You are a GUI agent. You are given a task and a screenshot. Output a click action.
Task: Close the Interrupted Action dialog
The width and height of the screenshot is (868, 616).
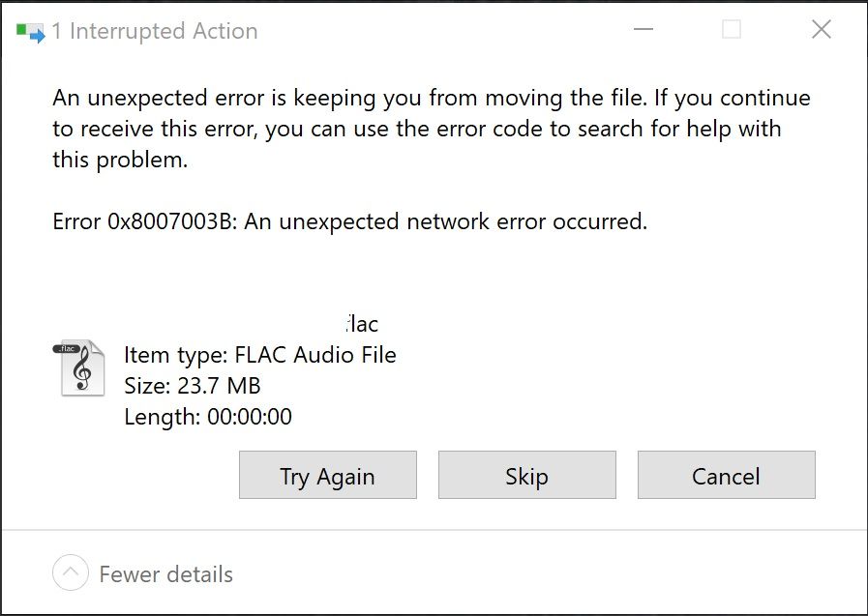[821, 30]
